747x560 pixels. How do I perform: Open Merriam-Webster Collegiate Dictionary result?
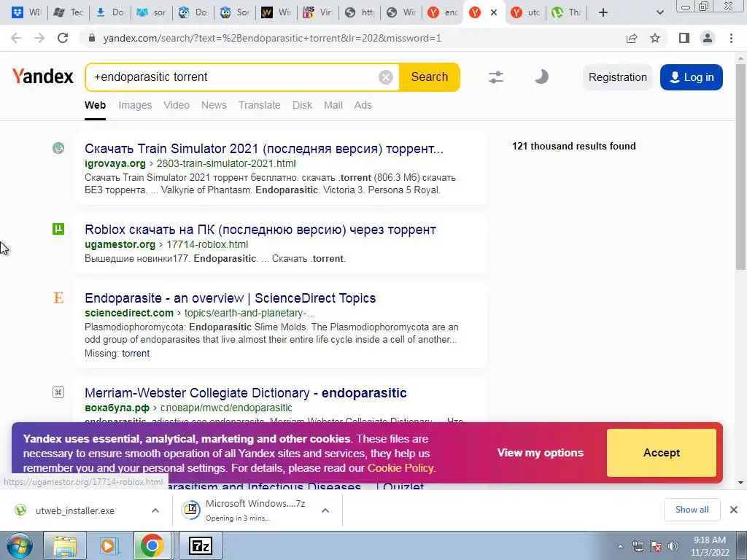pos(245,393)
